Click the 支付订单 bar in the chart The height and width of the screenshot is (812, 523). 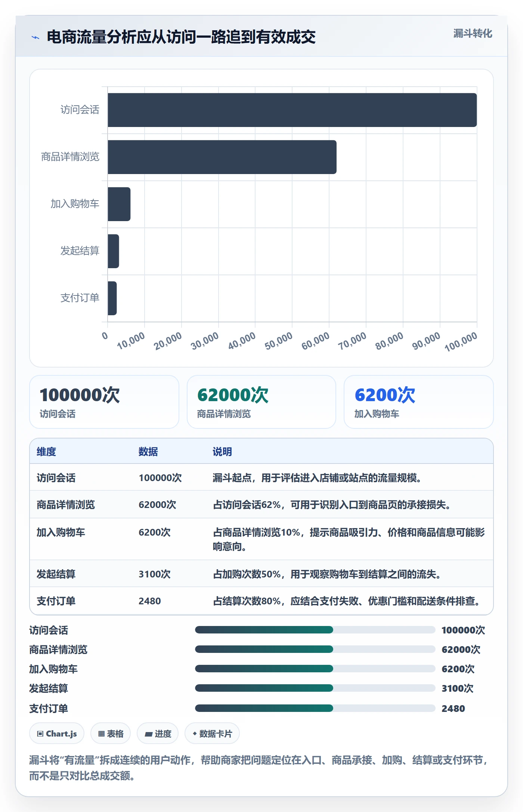coord(112,298)
